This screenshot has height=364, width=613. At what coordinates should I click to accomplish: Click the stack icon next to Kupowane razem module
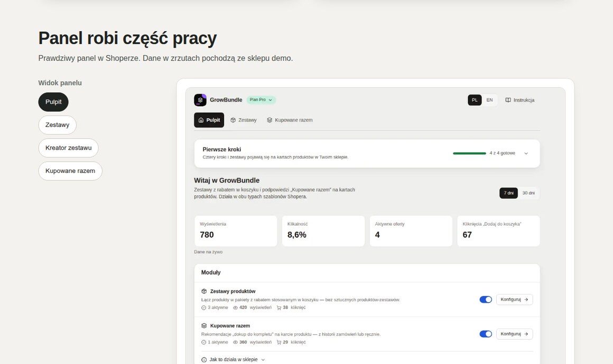point(203,325)
